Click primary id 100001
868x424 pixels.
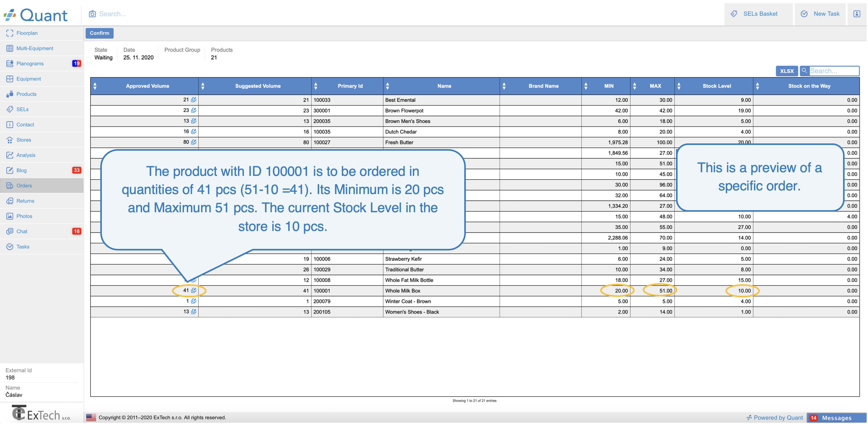(322, 290)
